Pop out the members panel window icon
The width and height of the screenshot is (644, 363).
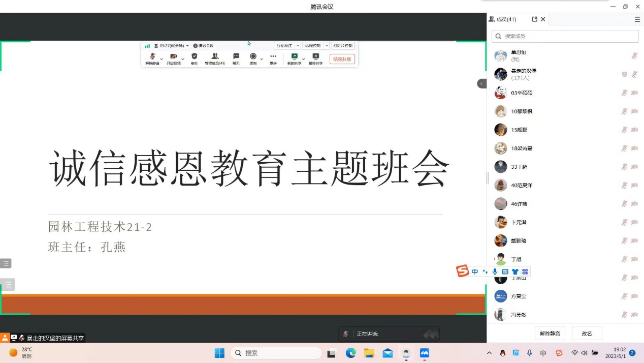coord(534,19)
